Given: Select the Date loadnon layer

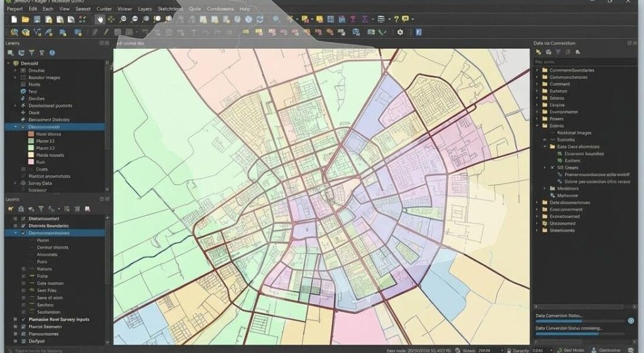Looking at the screenshot, I should pos(50,283).
